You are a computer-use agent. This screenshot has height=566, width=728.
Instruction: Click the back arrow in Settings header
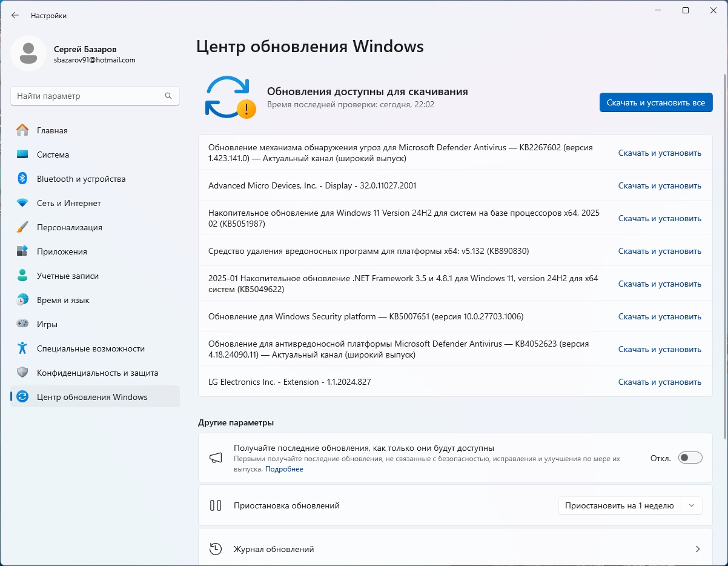(15, 15)
